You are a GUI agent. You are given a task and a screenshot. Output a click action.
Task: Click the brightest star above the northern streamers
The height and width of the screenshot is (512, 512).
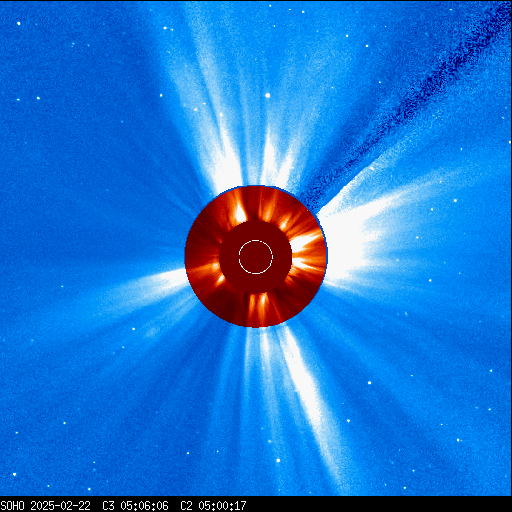267,95
